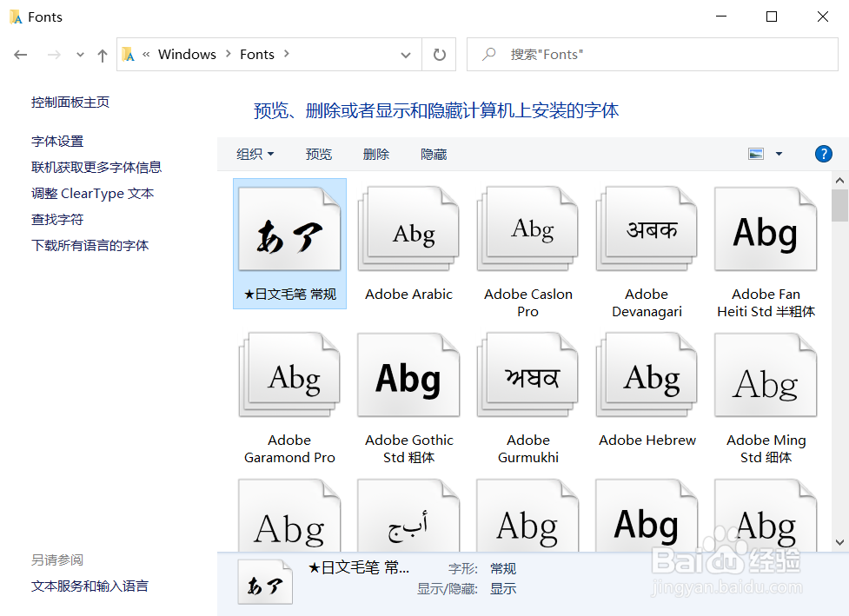Click the 字形 value 常规 in details pane
This screenshot has width=849, height=616.
503,568
